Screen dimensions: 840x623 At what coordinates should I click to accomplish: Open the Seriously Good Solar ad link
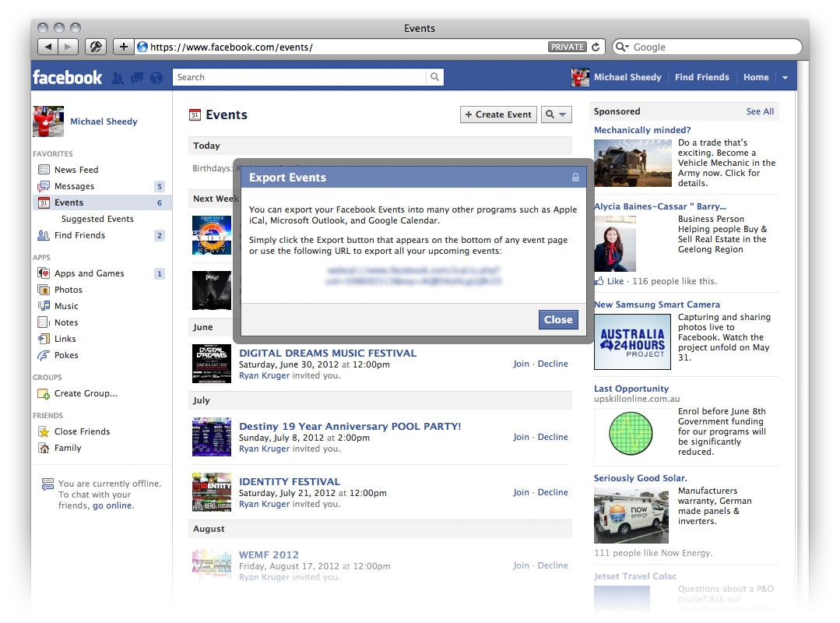tap(640, 478)
